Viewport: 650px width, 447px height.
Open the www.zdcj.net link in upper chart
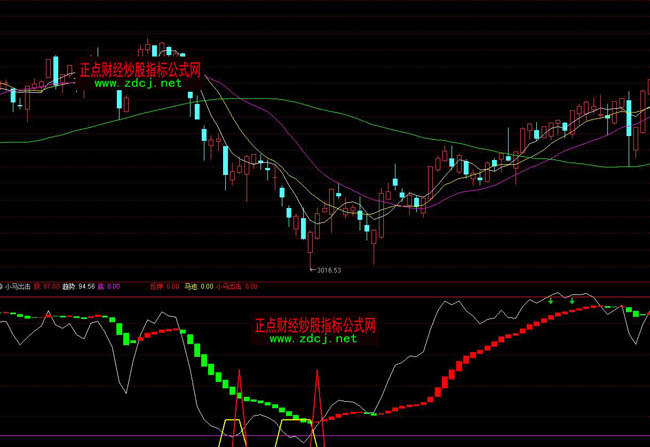click(x=139, y=84)
